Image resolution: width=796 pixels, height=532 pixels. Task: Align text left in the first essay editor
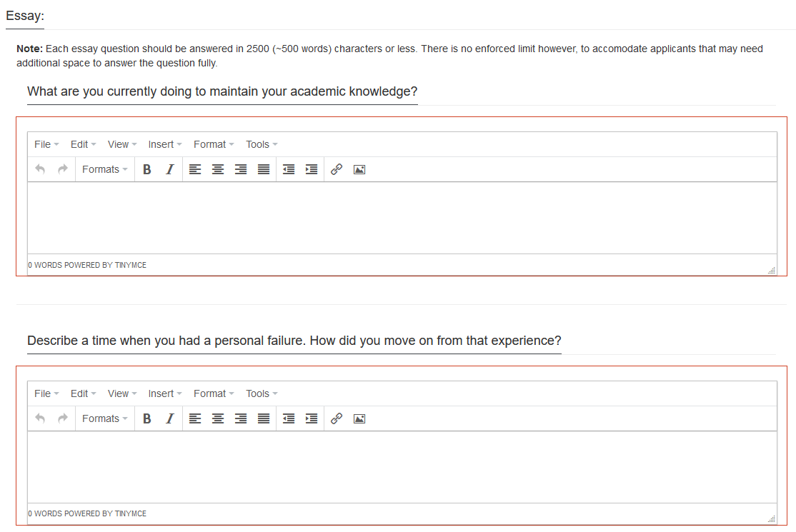point(195,169)
